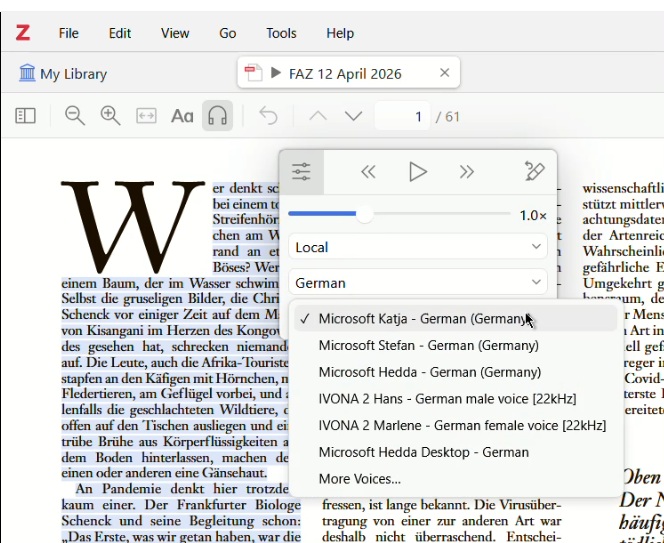This screenshot has width=664, height=543.
Task: Toggle the sidebar panel icon
Action: click(x=25, y=116)
